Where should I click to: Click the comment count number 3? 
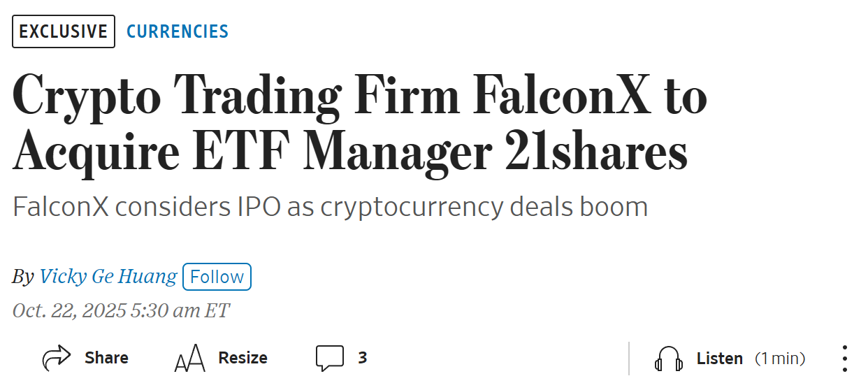tap(362, 359)
